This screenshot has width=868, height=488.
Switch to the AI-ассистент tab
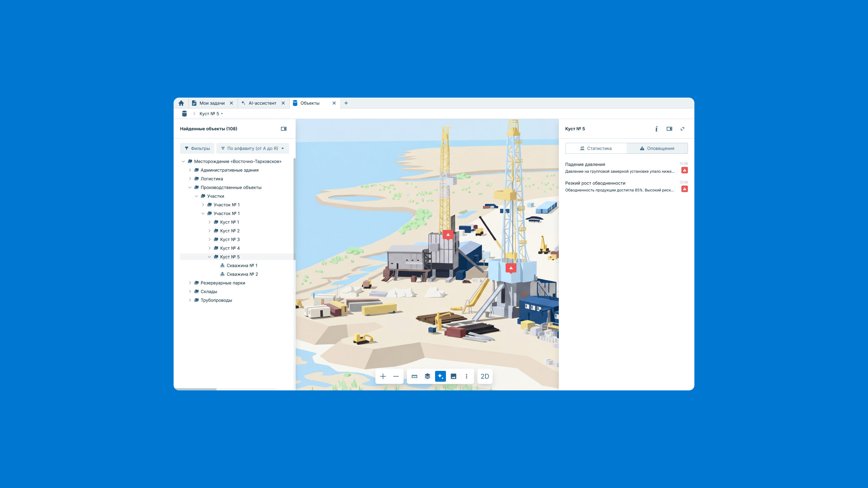click(262, 103)
